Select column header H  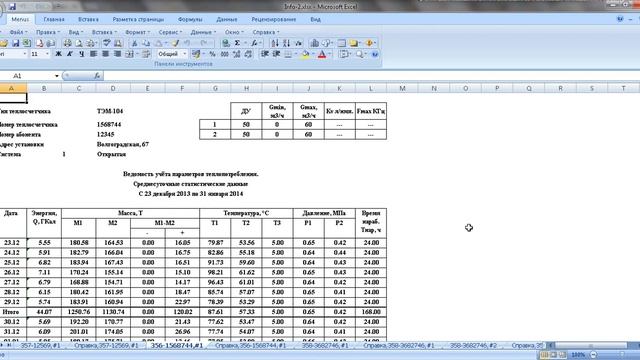tap(246, 88)
